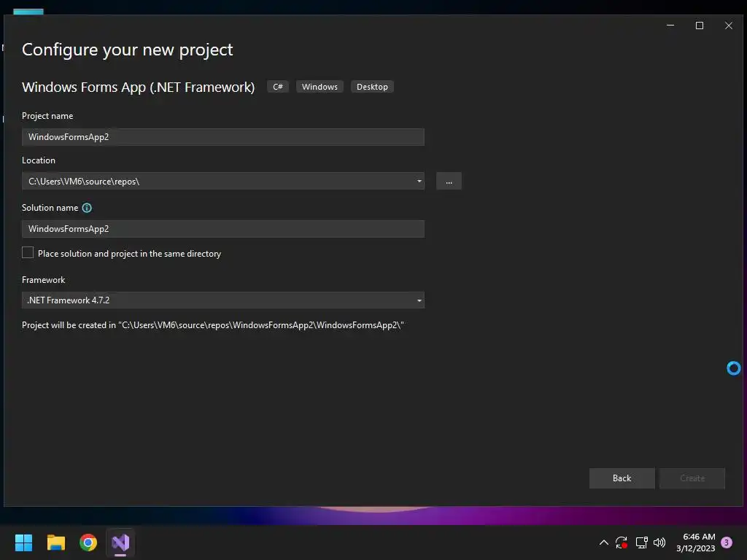The image size is (747, 560).
Task: Open network settings tray icon
Action: point(641,542)
